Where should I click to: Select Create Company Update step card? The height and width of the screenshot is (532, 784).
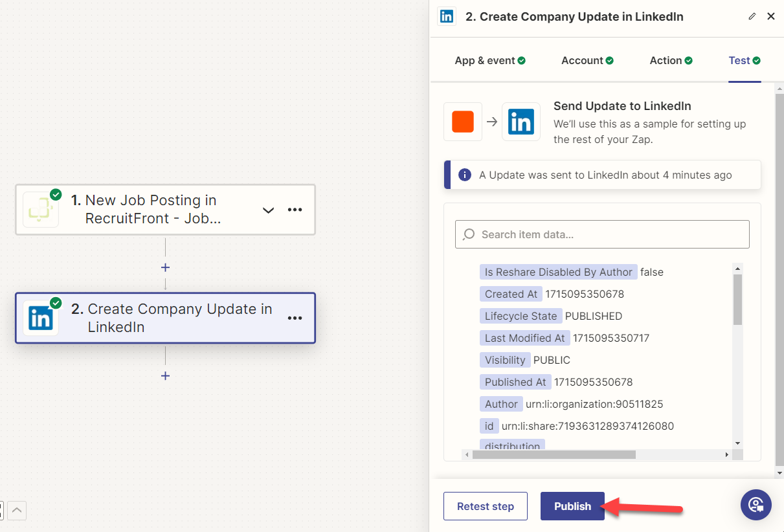coord(165,318)
